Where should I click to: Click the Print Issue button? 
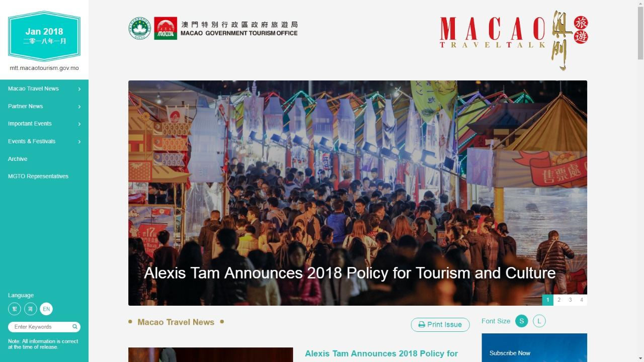pos(440,325)
